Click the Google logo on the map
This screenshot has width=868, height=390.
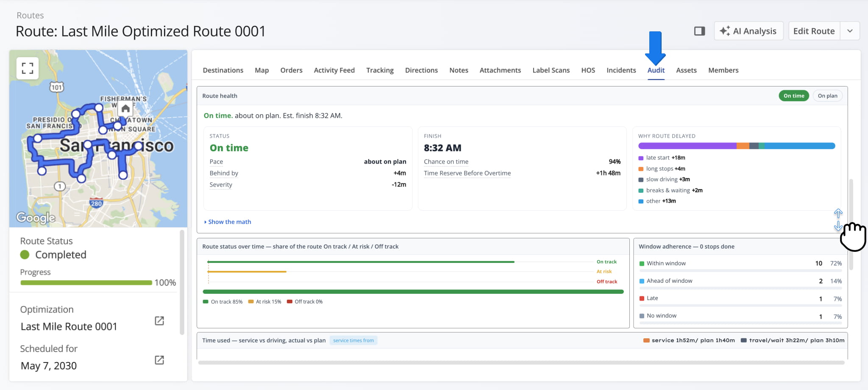36,218
